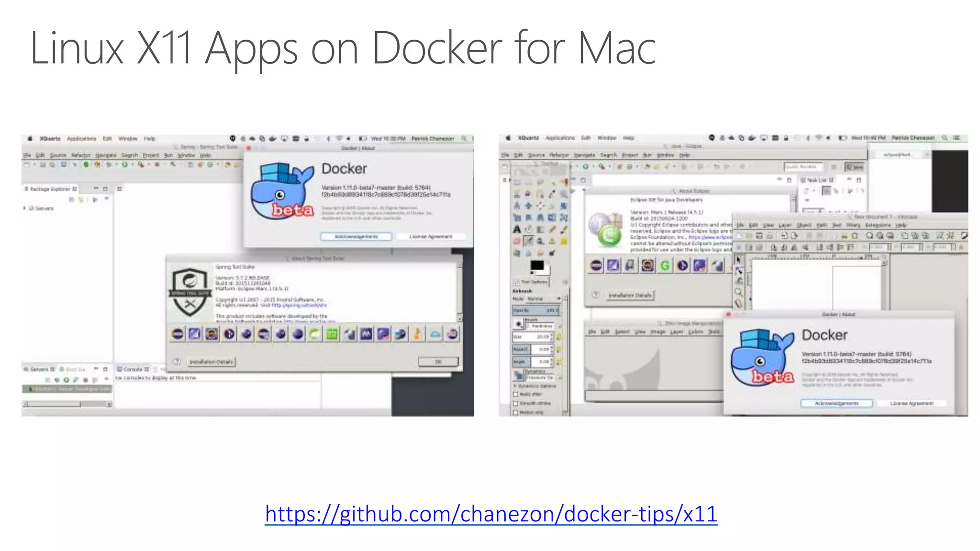Open the Airbrush Mode Normal dropdown
Viewport: 980px width, 551px height.
[543, 298]
